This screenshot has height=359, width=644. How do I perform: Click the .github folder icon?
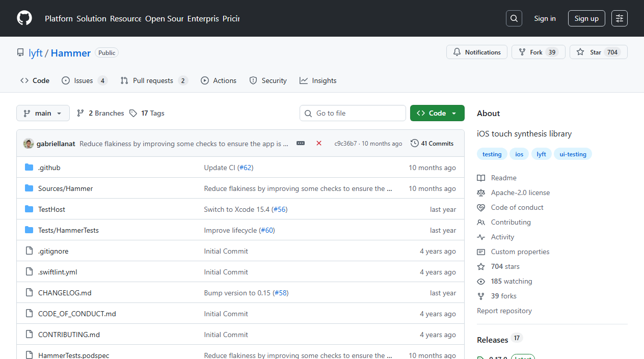29,168
